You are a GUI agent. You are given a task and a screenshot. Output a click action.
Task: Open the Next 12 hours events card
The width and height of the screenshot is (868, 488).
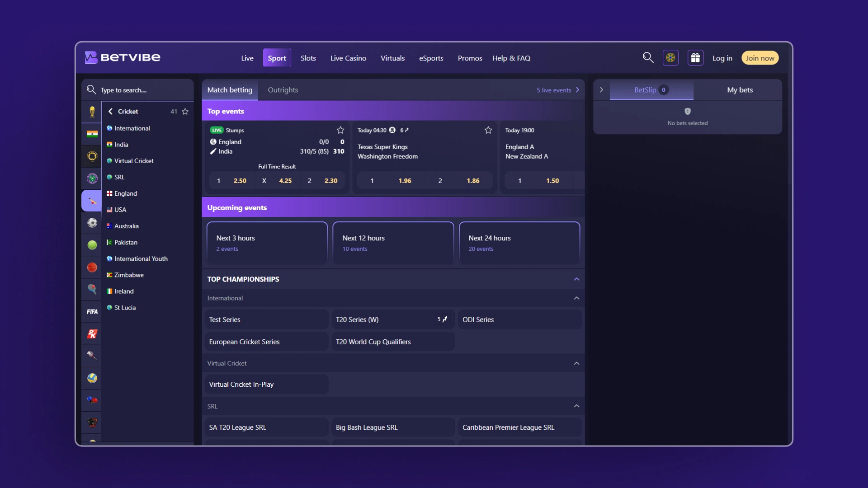[x=393, y=243]
